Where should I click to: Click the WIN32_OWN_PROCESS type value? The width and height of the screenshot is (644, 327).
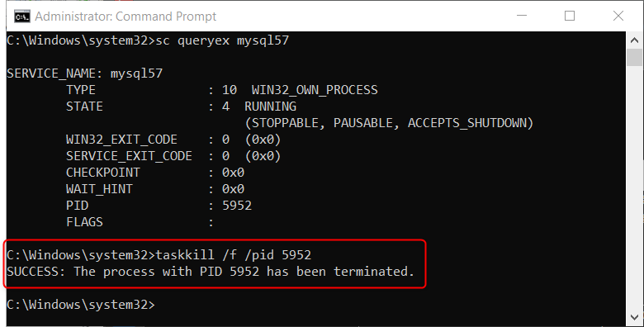click(x=315, y=90)
